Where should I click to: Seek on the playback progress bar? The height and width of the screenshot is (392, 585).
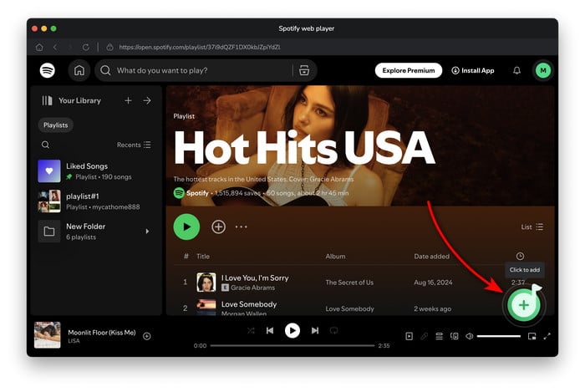(x=292, y=346)
